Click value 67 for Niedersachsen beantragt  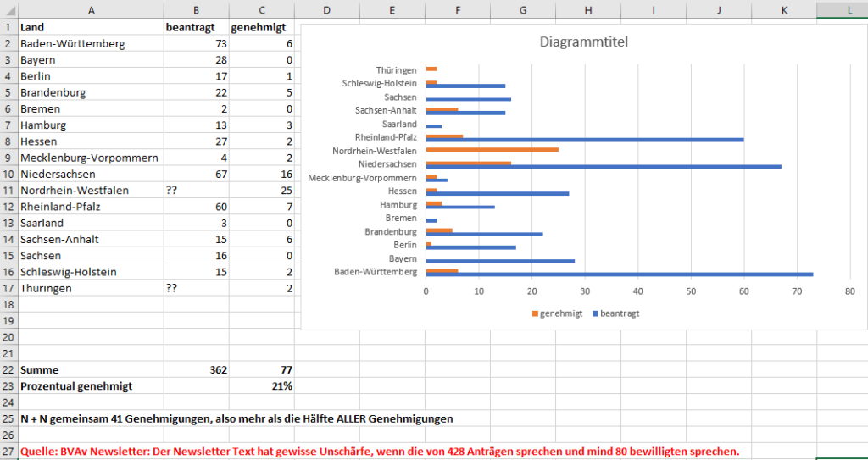[x=197, y=175]
